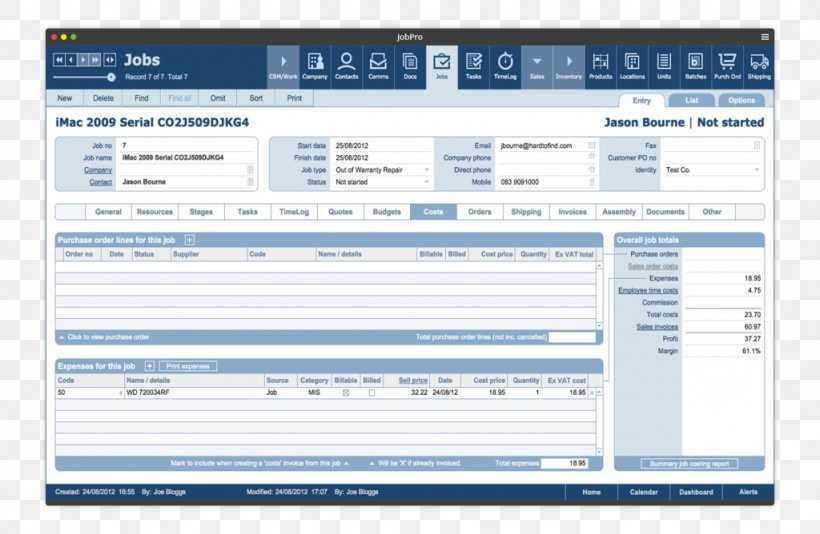
Task: Click the Start date field
Action: click(381, 145)
